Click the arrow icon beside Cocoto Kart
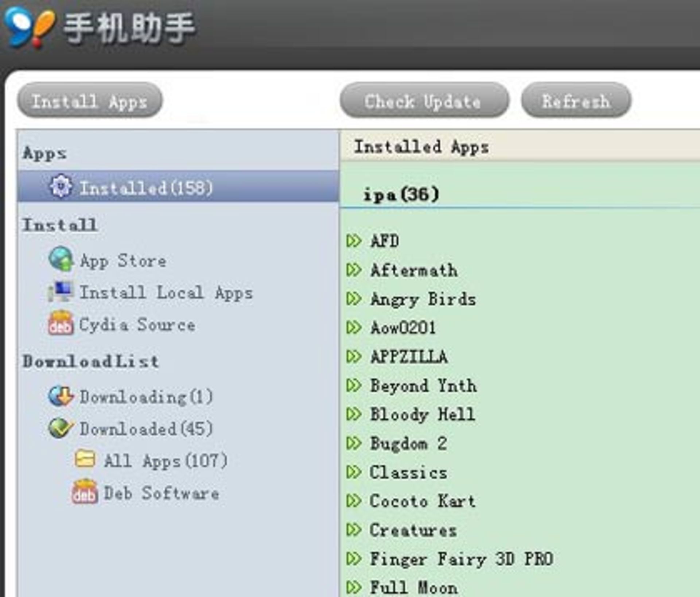The height and width of the screenshot is (597, 700). coord(354,501)
